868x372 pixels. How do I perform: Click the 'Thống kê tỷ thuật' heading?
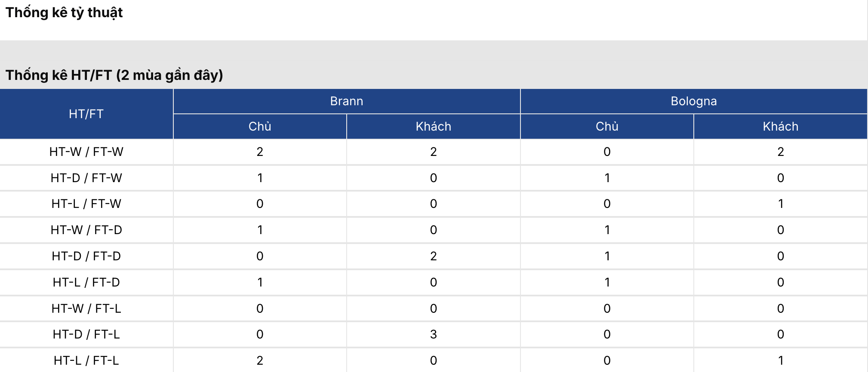(64, 12)
